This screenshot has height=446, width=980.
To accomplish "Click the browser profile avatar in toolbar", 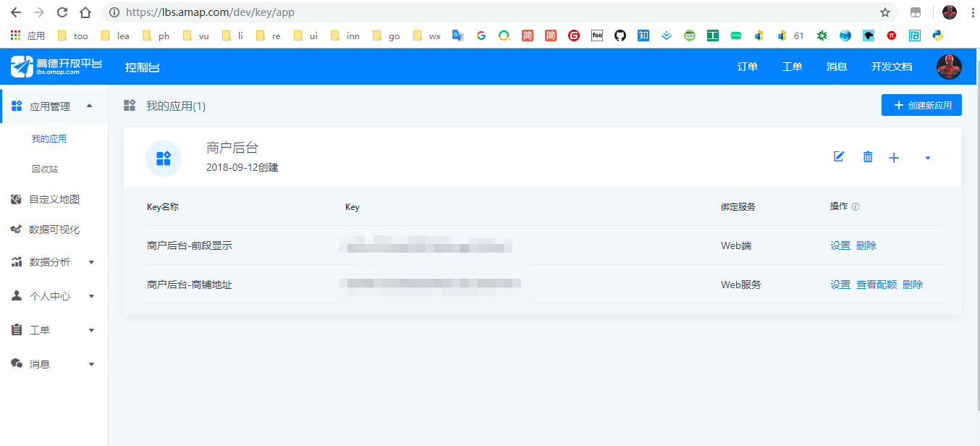I will tap(950, 12).
